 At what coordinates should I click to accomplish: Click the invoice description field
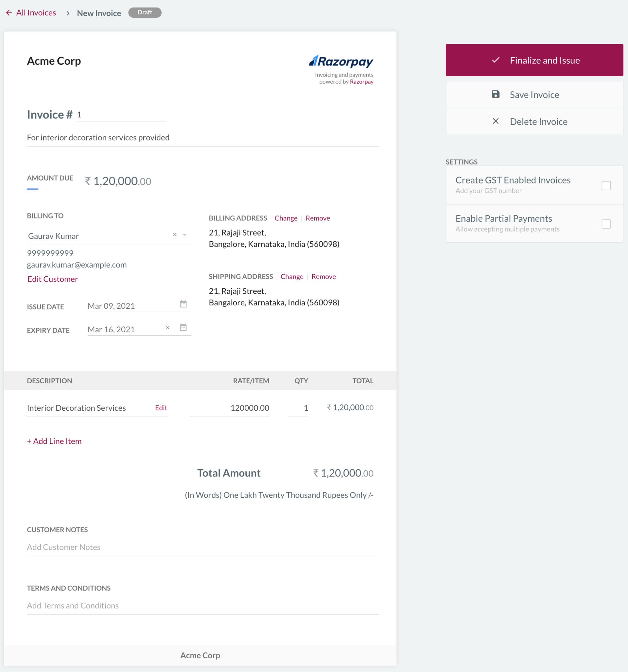tap(203, 138)
